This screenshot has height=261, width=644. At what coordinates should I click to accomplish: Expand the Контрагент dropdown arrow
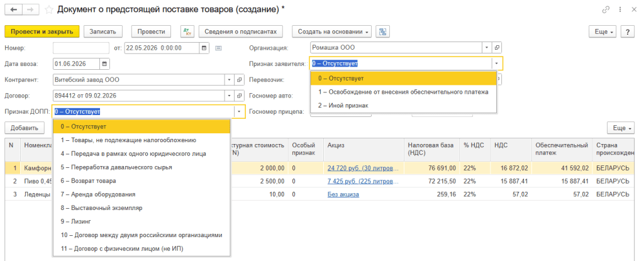229,80
